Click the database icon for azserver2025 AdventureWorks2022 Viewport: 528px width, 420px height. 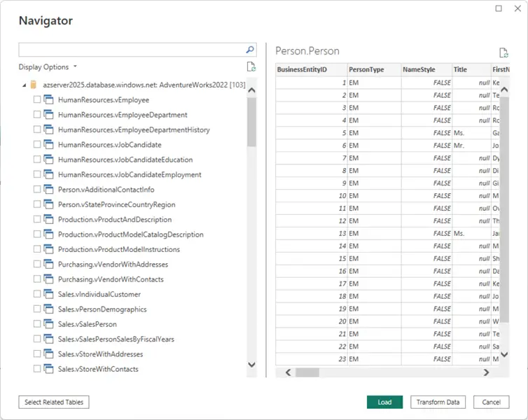click(34, 85)
